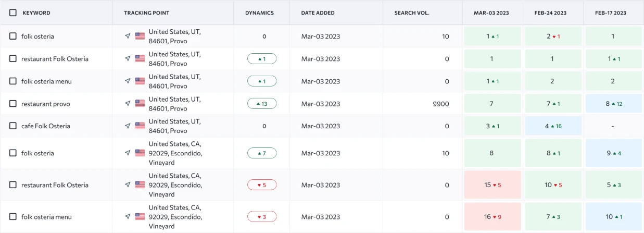This screenshot has height=233, width=644.
Task: Click the blue cell showing 10 up 1
Action: 614,217
